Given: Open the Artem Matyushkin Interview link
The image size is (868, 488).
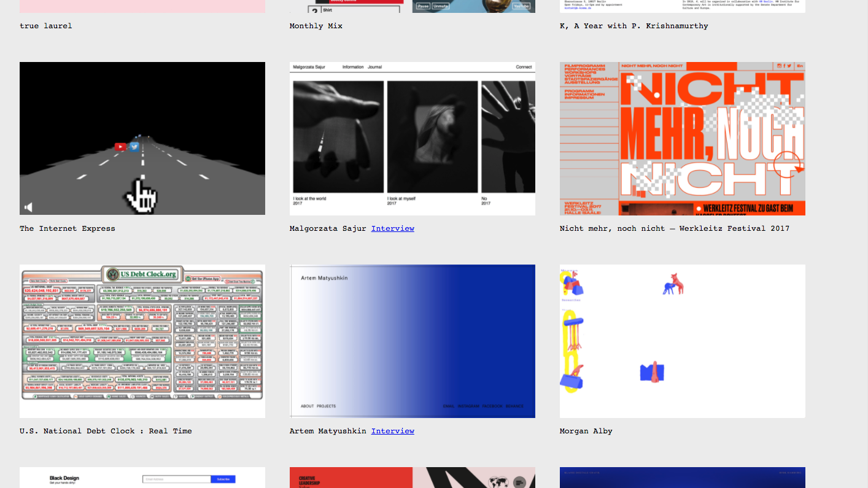Looking at the screenshot, I should [392, 431].
